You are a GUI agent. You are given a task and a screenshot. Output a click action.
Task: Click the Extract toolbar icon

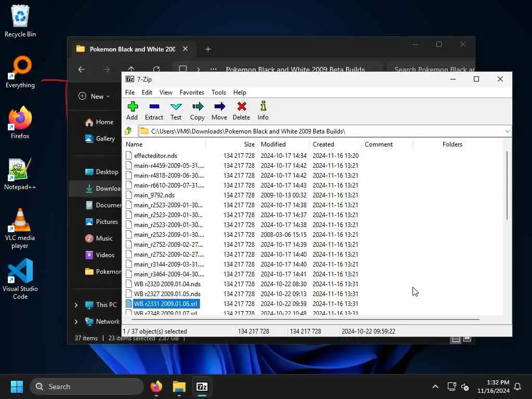[154, 111]
